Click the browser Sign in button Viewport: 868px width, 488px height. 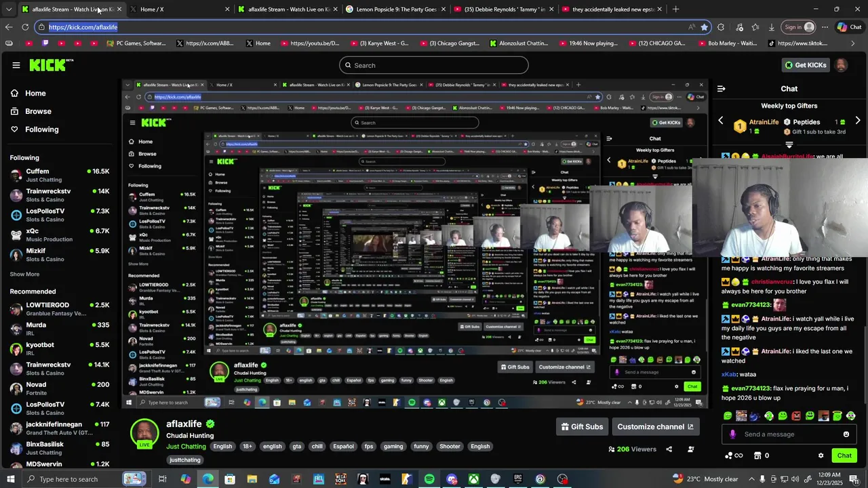coord(799,27)
